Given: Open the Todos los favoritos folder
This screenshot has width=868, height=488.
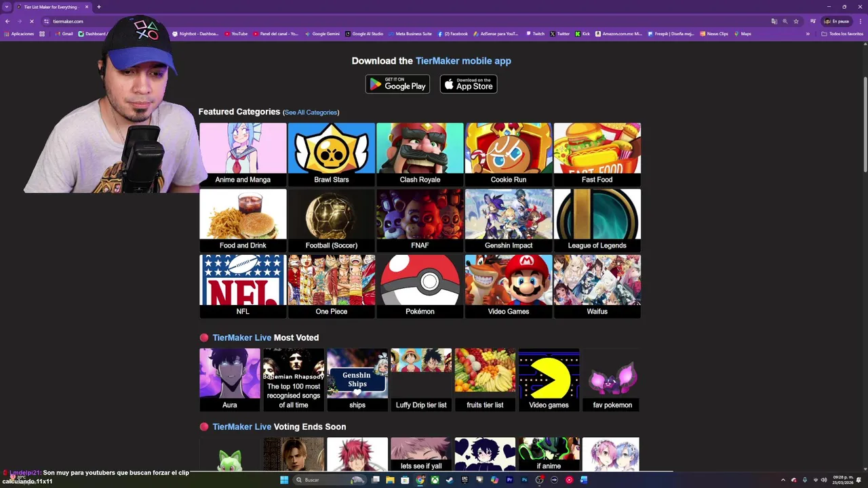Looking at the screenshot, I should 842,34.
